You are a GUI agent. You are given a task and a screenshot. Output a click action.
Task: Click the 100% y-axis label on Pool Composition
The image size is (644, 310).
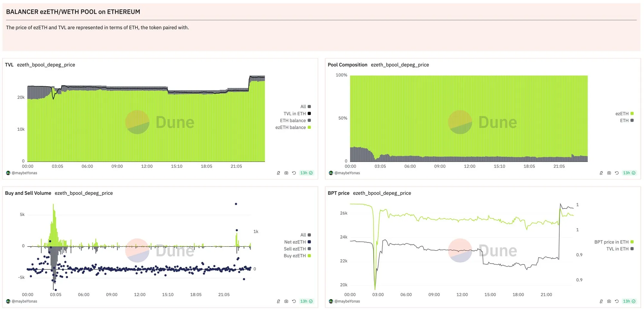342,75
